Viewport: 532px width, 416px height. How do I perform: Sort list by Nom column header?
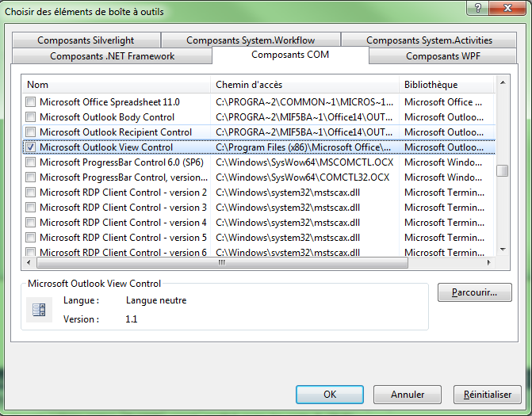coord(117,85)
